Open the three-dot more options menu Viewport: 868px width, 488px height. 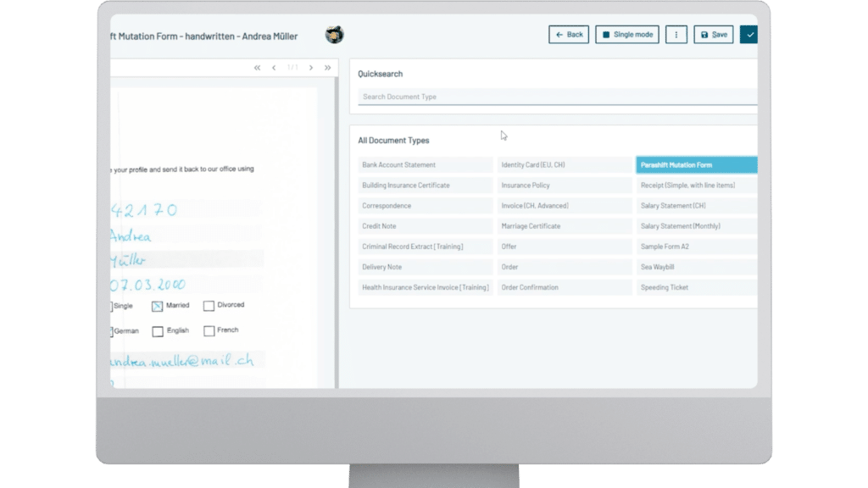pyautogui.click(x=676, y=35)
